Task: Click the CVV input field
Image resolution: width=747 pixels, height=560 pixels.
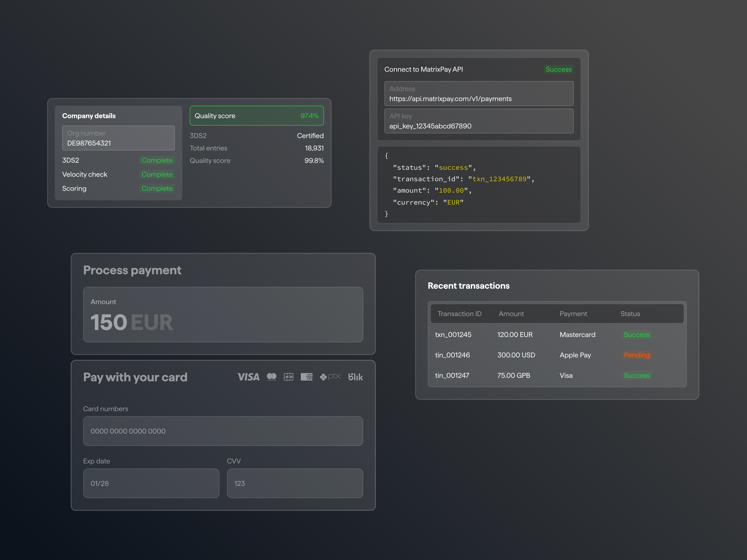Action: point(295,483)
